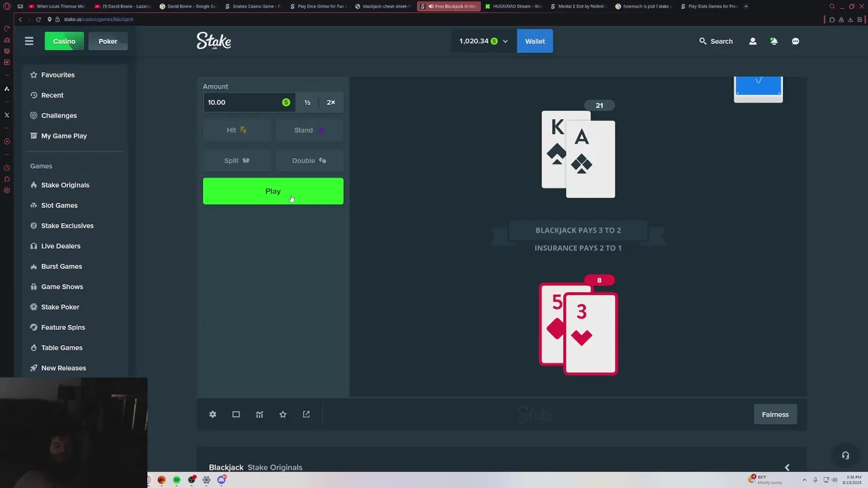Switch to Mental 2 Slot browser tab
The height and width of the screenshot is (488, 868).
[x=578, y=6]
